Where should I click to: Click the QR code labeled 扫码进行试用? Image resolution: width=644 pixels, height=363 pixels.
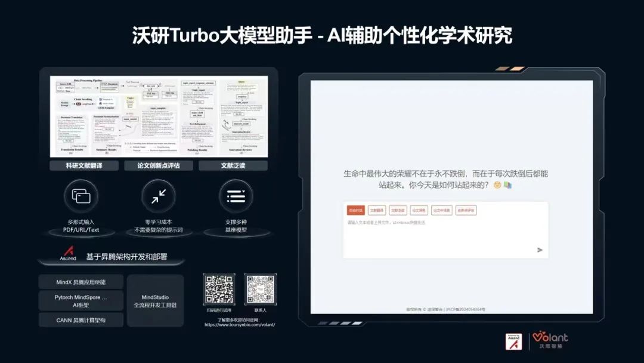click(219, 290)
